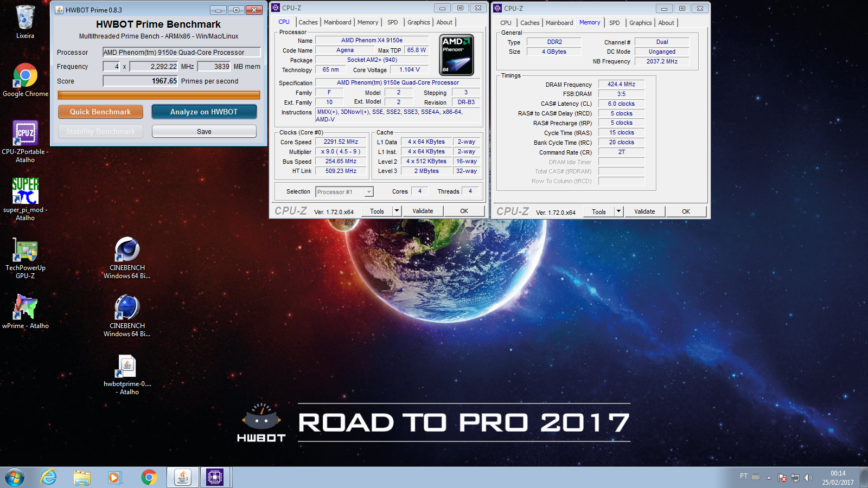
Task: Click the Score field showing 1967.65
Action: (x=141, y=81)
